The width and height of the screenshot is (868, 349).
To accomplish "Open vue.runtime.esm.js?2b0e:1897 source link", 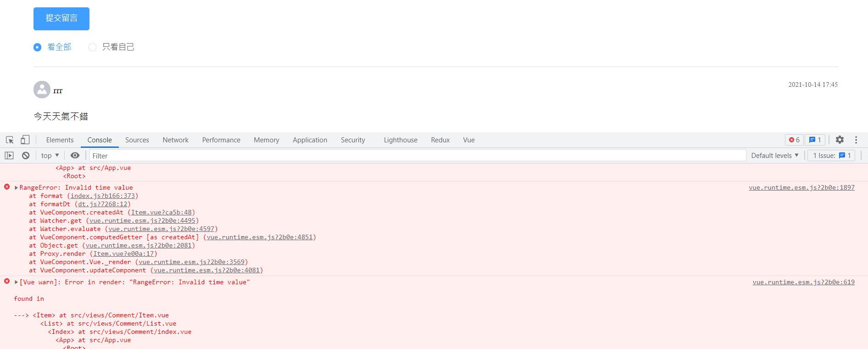I will 802,187.
